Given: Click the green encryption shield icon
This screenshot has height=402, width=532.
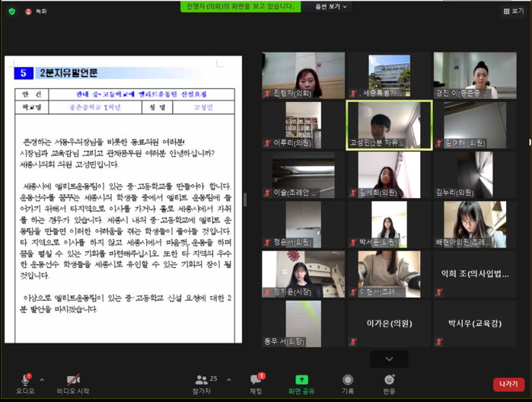Looking at the screenshot, I should point(11,11).
